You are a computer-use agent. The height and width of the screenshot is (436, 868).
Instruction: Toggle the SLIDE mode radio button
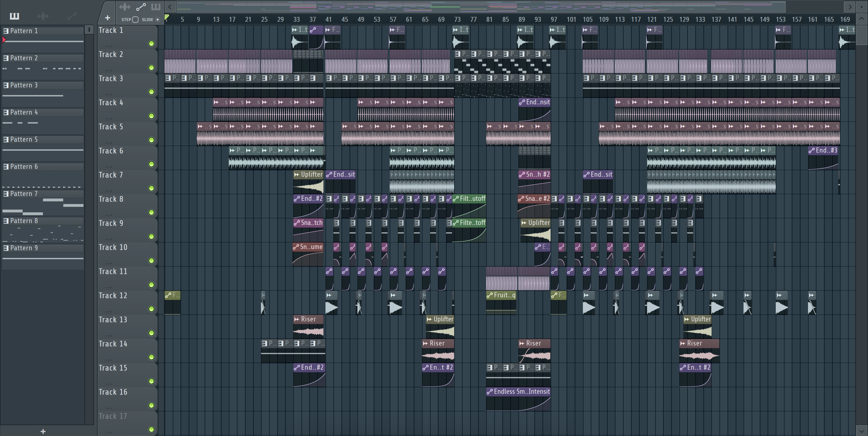pos(157,20)
